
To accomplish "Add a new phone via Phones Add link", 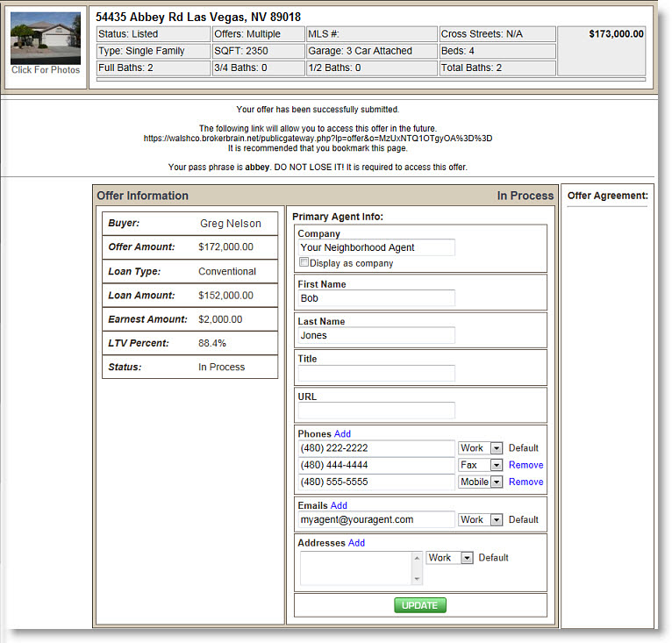I will tap(342, 434).
